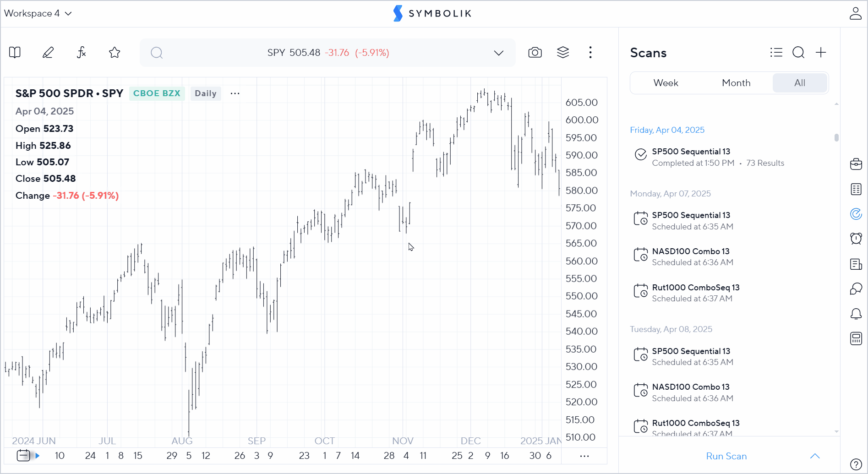Open the chat bubbles sidebar icon
The height and width of the screenshot is (474, 868).
click(856, 289)
